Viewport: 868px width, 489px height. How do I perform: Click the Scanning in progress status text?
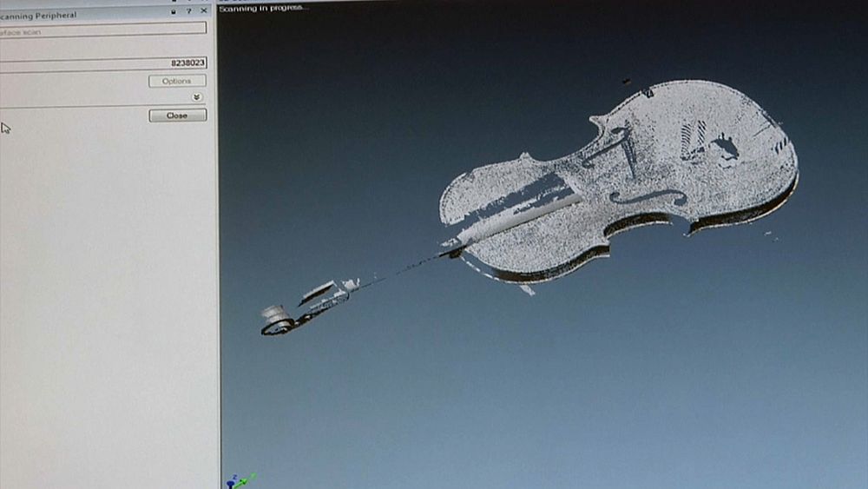coord(264,8)
